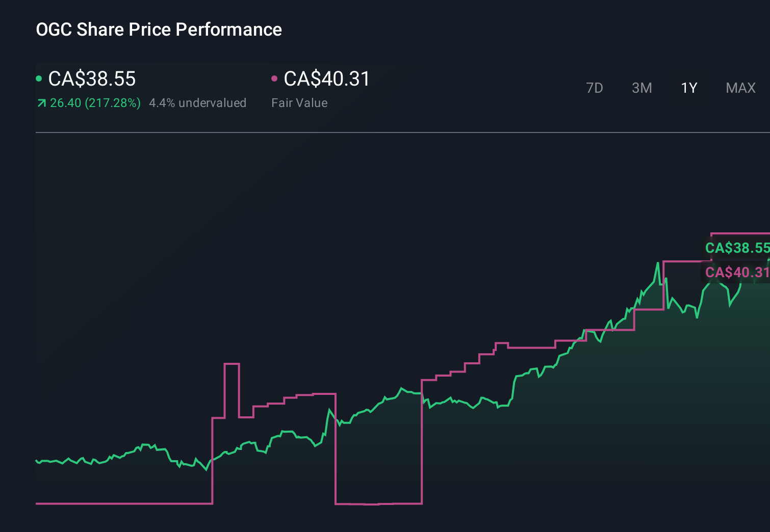
Task: Switch to the 7D time range tab
Action: [x=595, y=88]
